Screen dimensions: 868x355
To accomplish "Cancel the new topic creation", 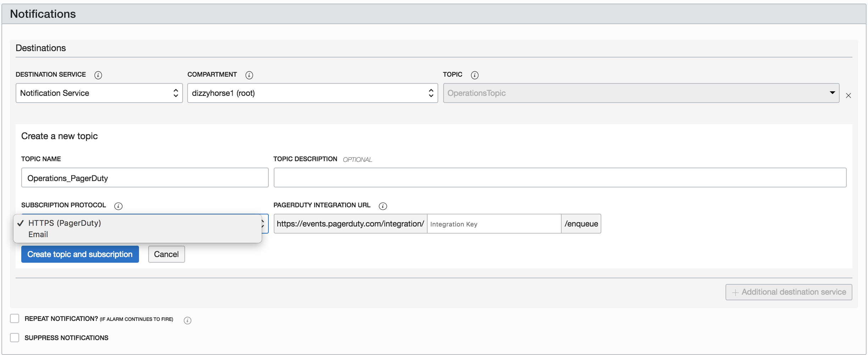I will (x=166, y=254).
